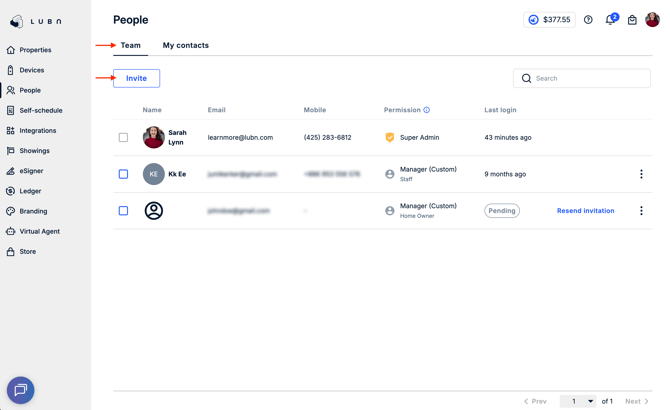The image size is (670, 410).
Task: Open the help question mark icon
Action: click(x=588, y=20)
